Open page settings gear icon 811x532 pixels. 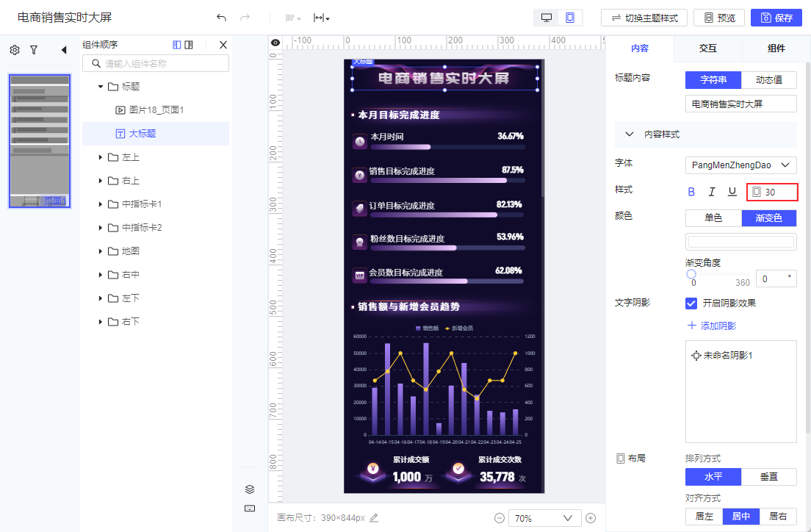click(x=15, y=50)
